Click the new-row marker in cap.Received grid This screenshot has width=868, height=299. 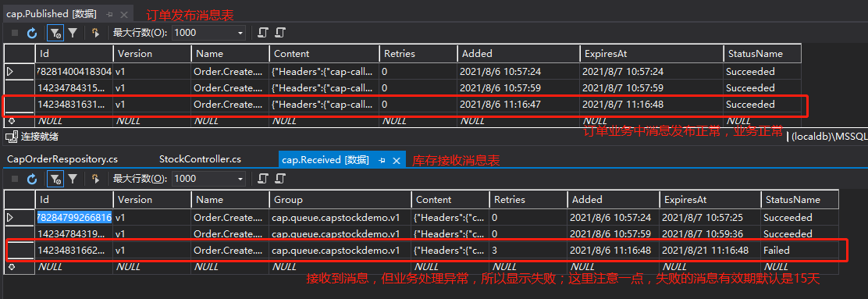pos(12,266)
